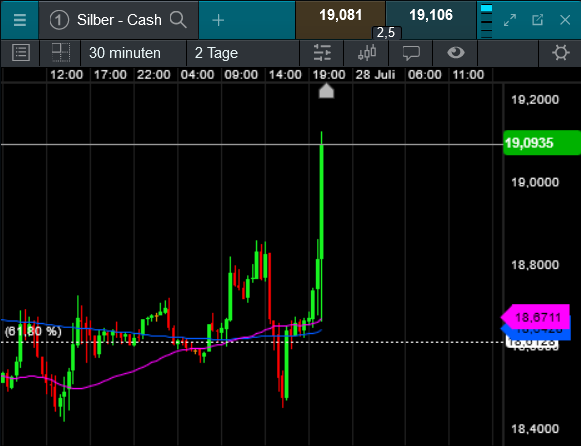Image resolution: width=581 pixels, height=446 pixels.
Task: Search for an instrument with magnifier icon
Action: (178, 20)
